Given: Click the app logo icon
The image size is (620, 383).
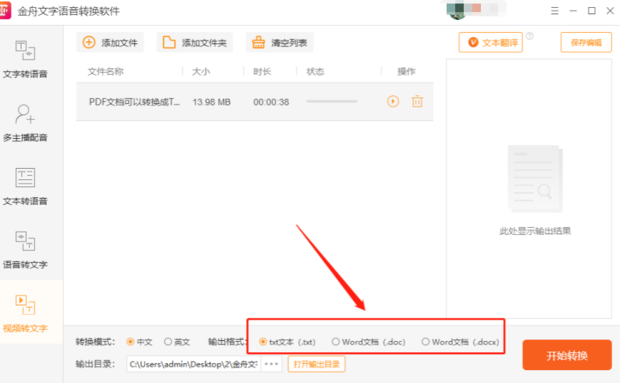Looking at the screenshot, I should (x=5, y=11).
